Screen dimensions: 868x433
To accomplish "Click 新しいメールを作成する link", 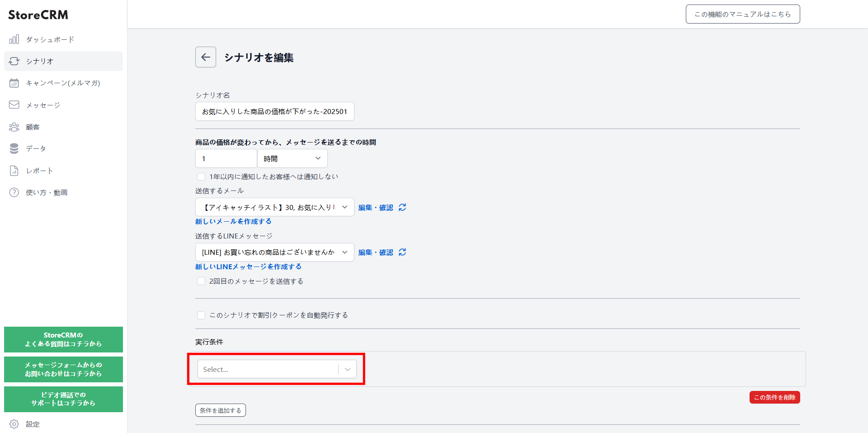I will coord(233,221).
